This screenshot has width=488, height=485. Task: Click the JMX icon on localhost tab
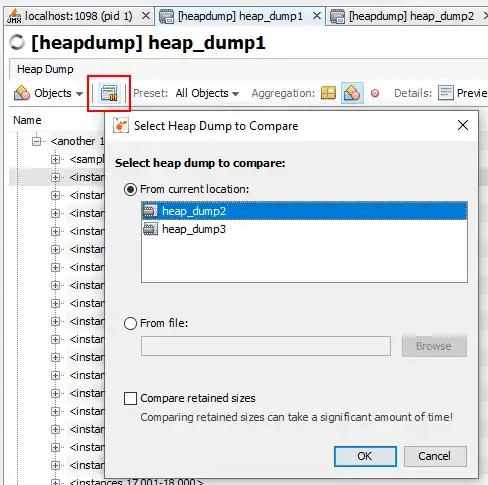14,16
